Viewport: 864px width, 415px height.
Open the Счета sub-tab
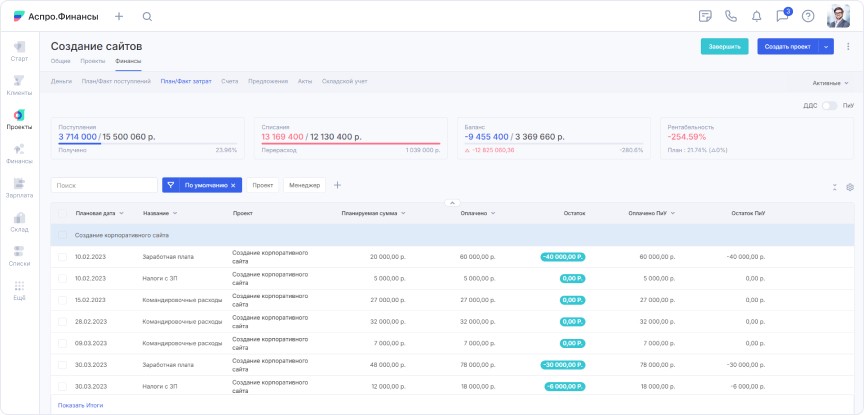230,81
